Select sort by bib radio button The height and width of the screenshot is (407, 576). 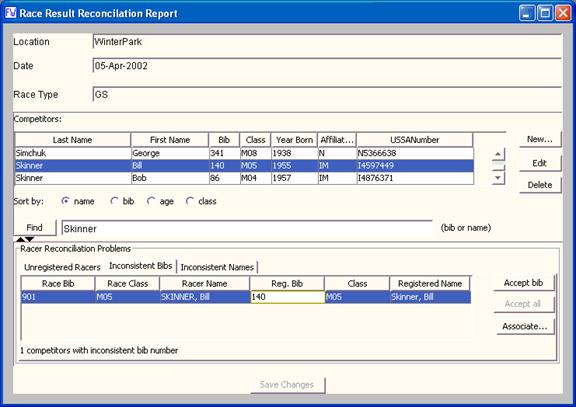pos(114,201)
